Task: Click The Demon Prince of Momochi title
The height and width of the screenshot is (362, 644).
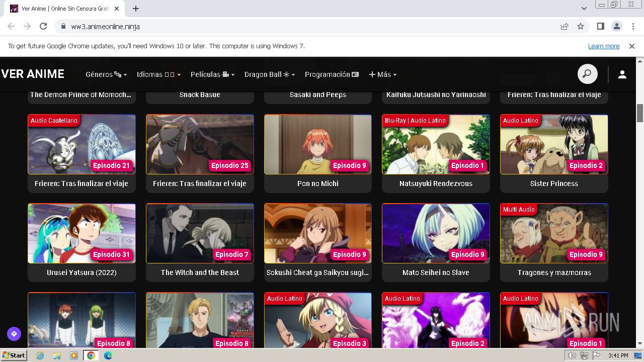Action: point(82,95)
